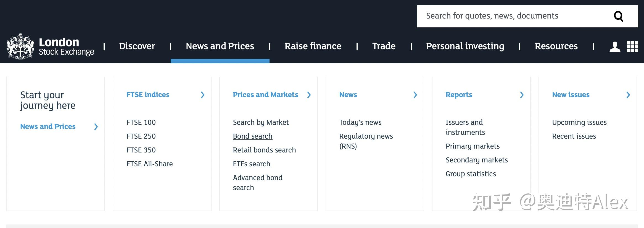Open Group statistics report link
644x228 pixels.
coord(471,174)
